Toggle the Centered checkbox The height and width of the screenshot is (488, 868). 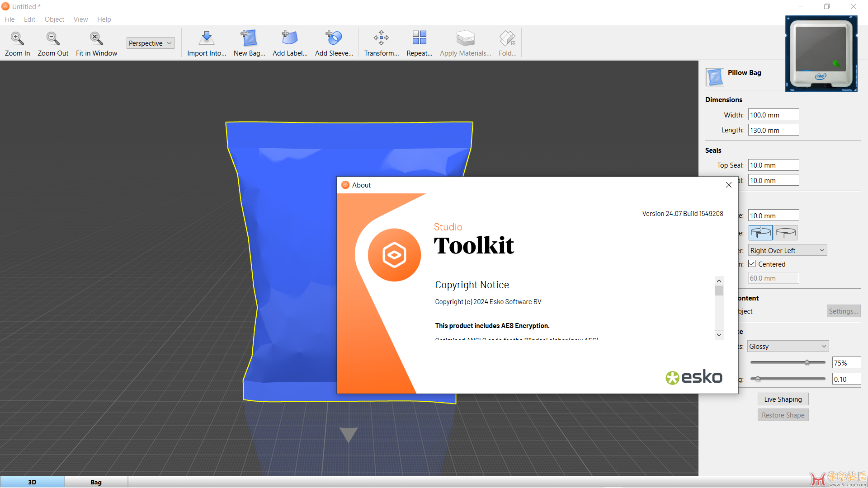coord(752,264)
